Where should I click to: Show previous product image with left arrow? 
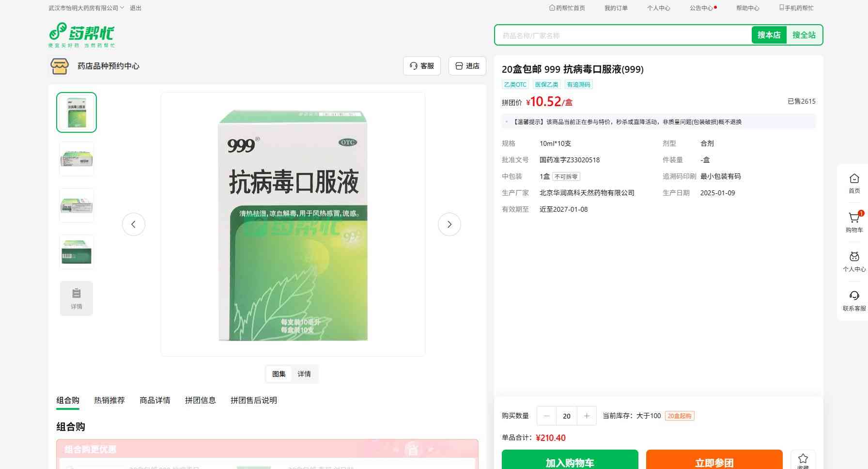(134, 224)
